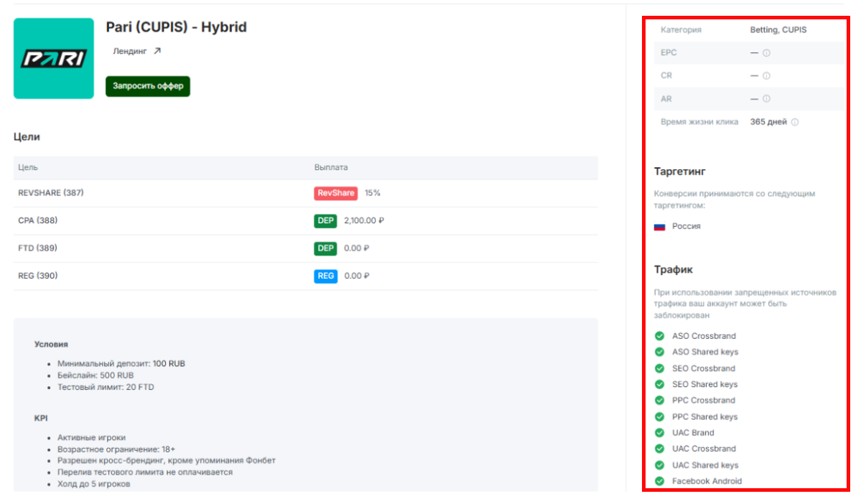Click the arrow icon next to Лендинг

157,51
